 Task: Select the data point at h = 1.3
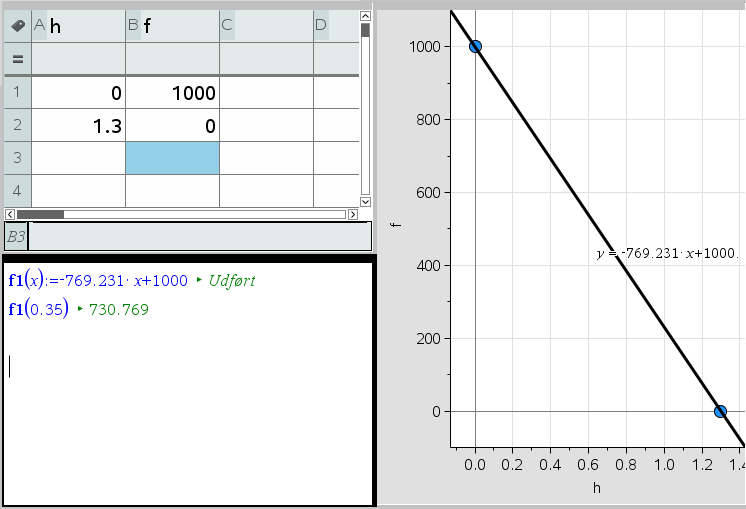[x=720, y=411]
